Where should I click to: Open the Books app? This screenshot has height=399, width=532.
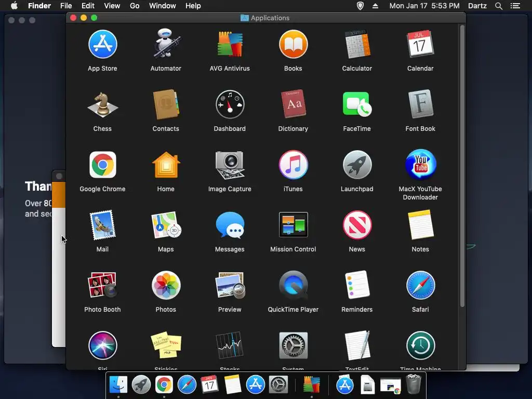(293, 44)
